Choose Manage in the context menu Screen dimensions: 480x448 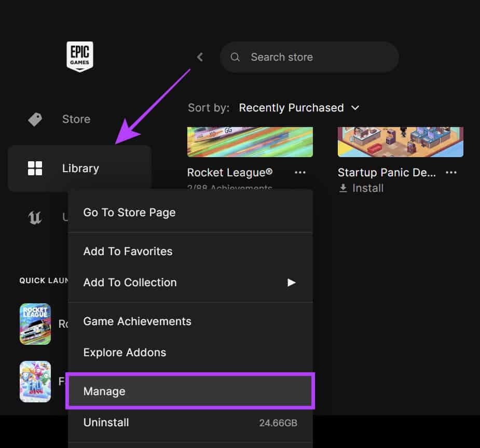(190, 391)
